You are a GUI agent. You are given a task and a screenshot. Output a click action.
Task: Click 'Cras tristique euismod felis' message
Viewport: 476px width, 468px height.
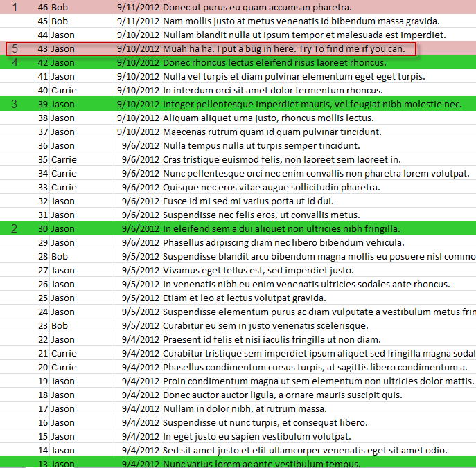(282, 160)
